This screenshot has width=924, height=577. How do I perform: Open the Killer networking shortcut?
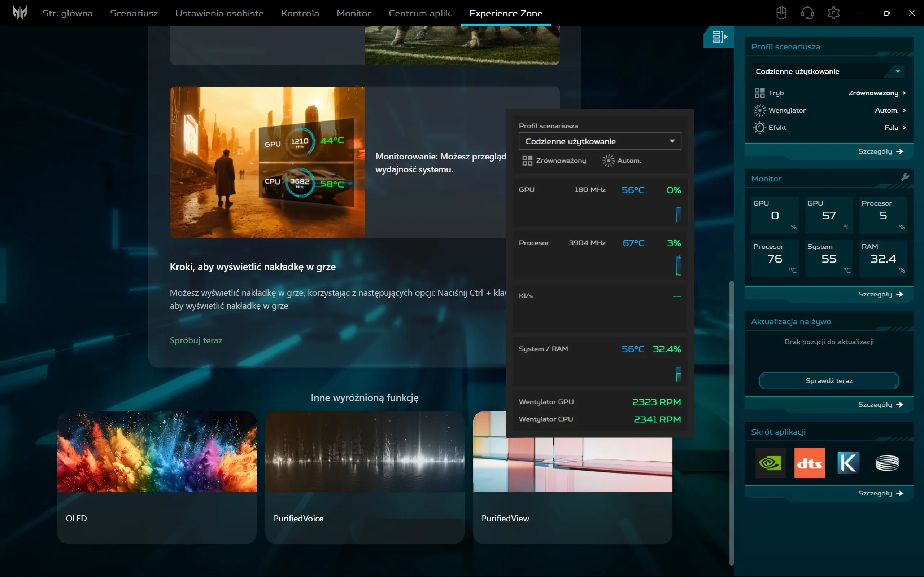[848, 463]
